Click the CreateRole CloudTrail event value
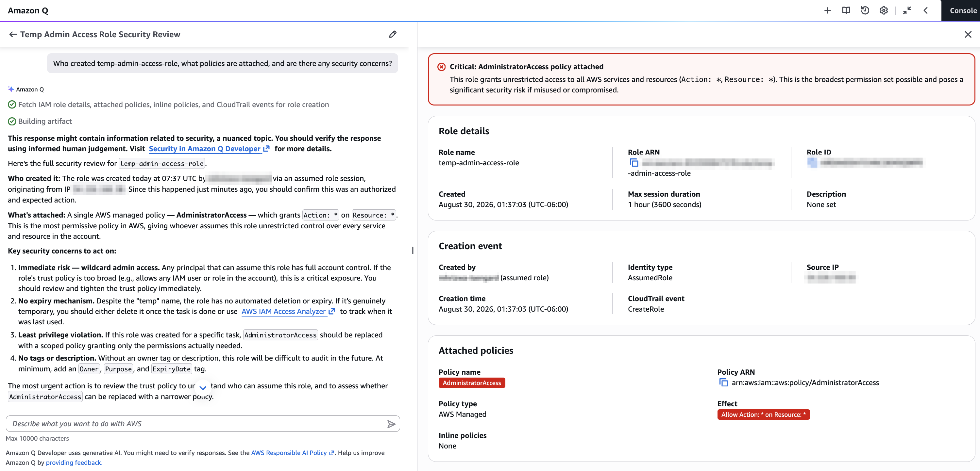Image resolution: width=980 pixels, height=471 pixels. tap(646, 309)
